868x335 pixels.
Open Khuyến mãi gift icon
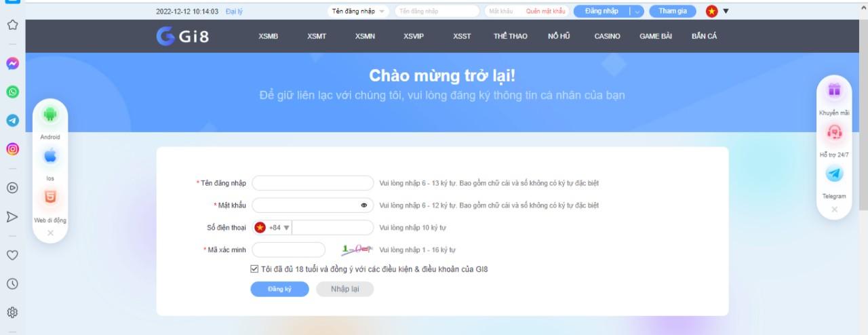(834, 90)
